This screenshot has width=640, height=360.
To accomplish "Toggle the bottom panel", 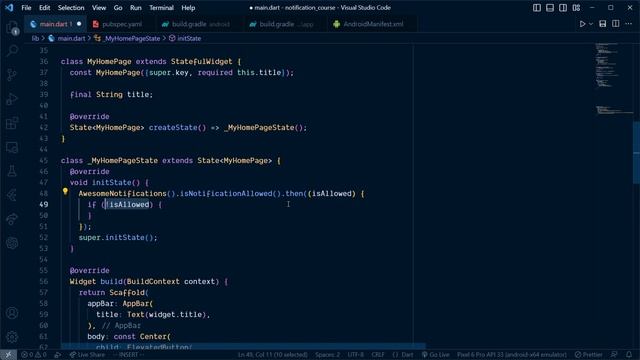I will pyautogui.click(x=550, y=8).
